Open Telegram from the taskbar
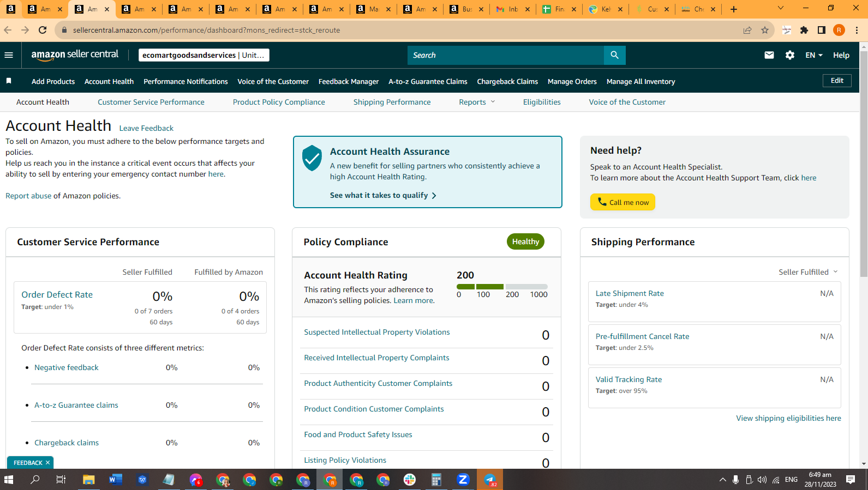The width and height of the screenshot is (868, 490). 490,480
